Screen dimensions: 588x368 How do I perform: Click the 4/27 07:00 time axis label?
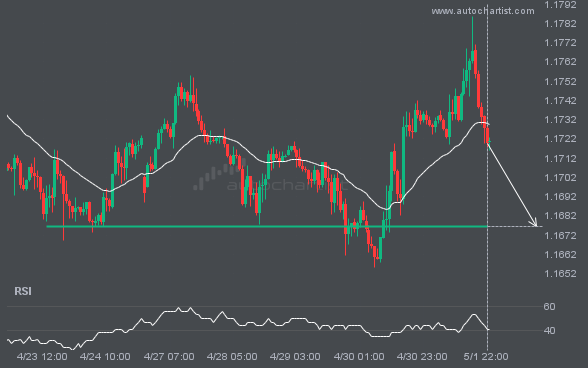pyautogui.click(x=169, y=356)
